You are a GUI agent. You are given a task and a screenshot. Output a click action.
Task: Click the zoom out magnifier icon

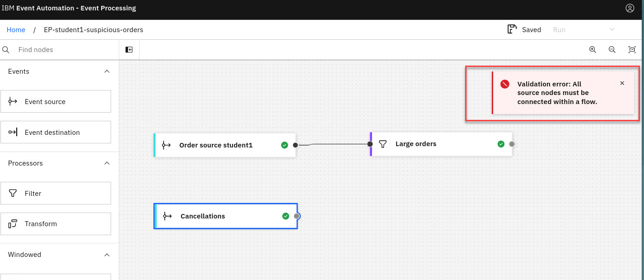click(x=612, y=50)
